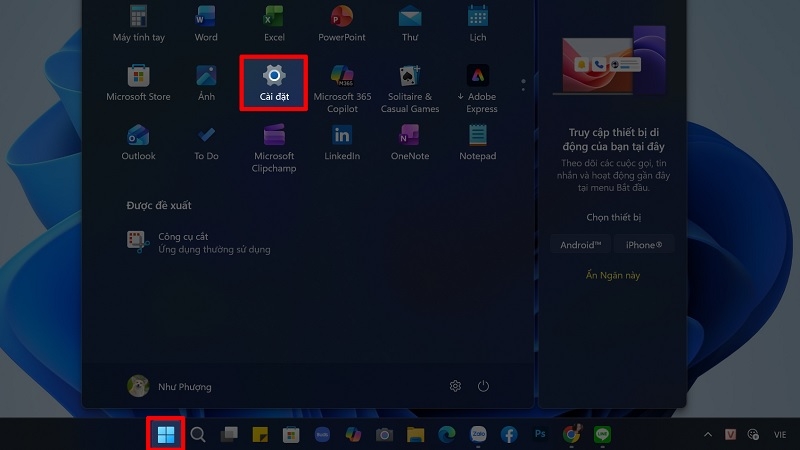800x450 pixels.
Task: Open Copilot icon on the taskbar
Action: (x=353, y=435)
